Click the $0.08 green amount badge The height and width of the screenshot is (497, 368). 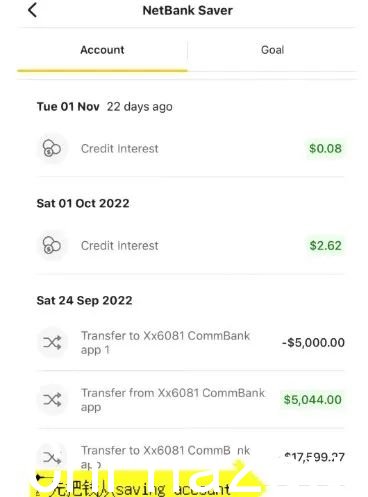325,148
